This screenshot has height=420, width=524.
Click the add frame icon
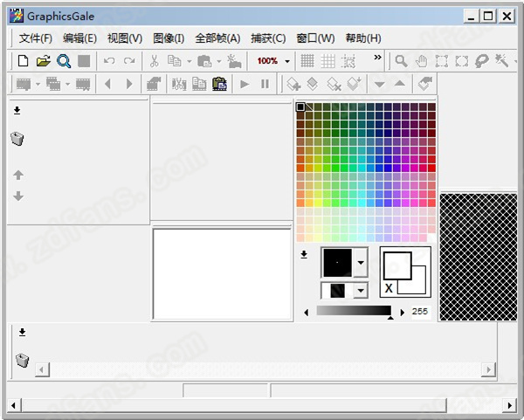[24, 84]
